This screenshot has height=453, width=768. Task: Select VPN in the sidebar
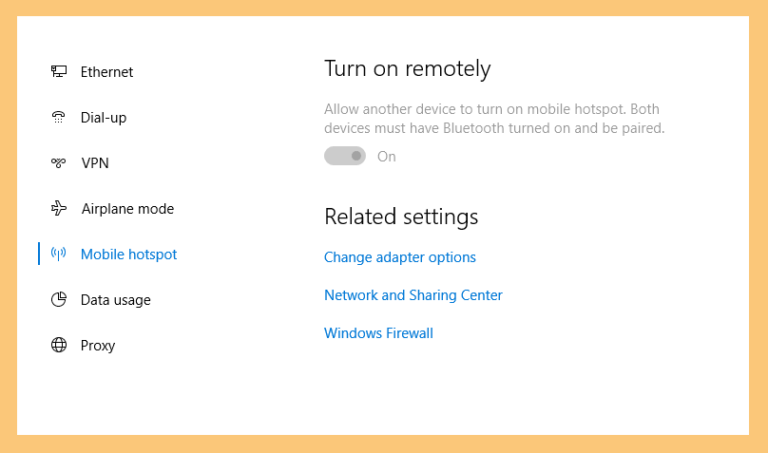tap(95, 163)
